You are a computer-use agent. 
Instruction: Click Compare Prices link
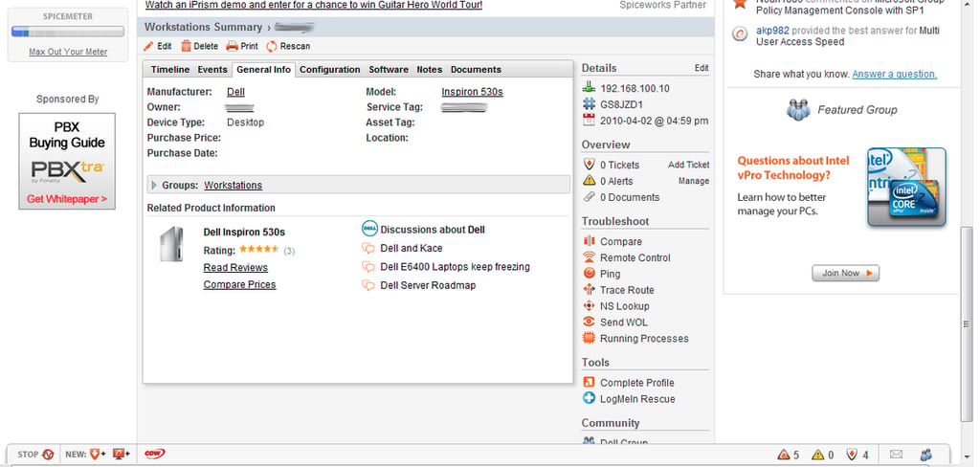(239, 284)
